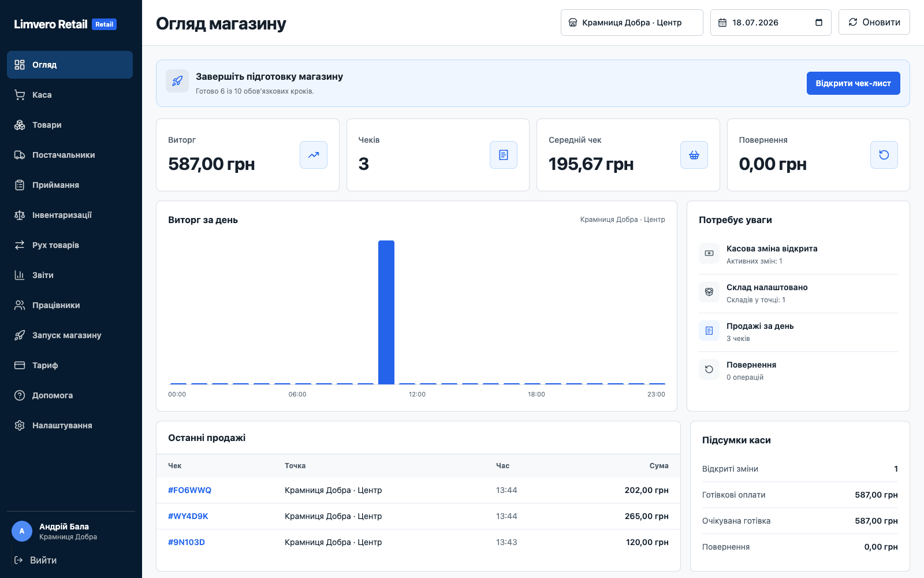Click the tall blue revenue bar in chart
The width and height of the screenshot is (924, 578).
[x=386, y=312]
